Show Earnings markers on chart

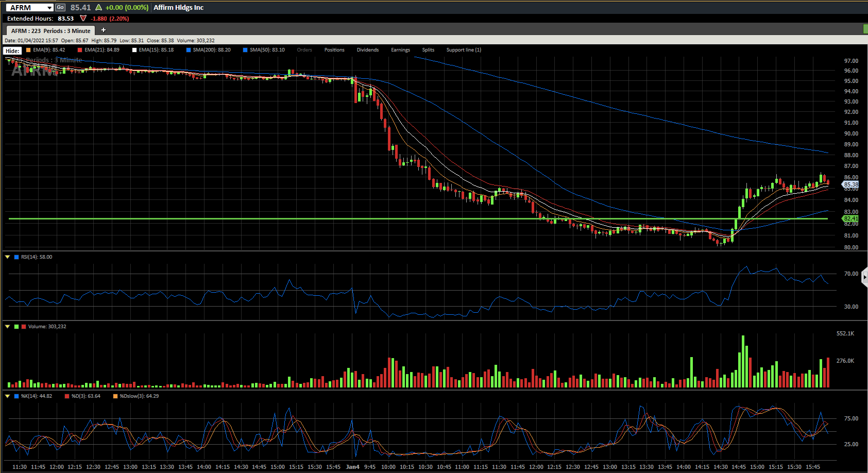[x=400, y=50]
